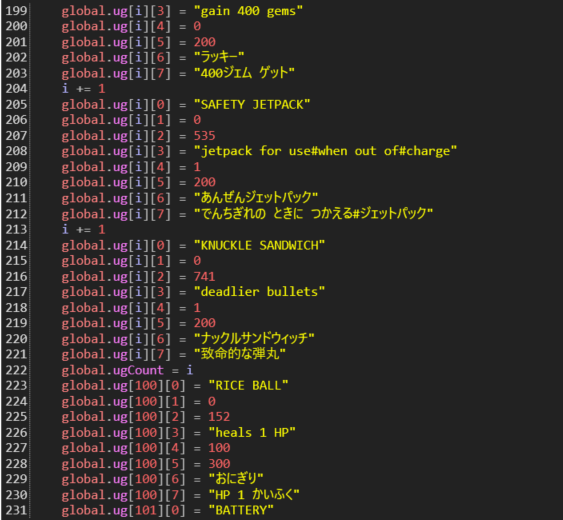Click the value 0 on line 206
This screenshot has height=520, width=563.
coord(197,120)
